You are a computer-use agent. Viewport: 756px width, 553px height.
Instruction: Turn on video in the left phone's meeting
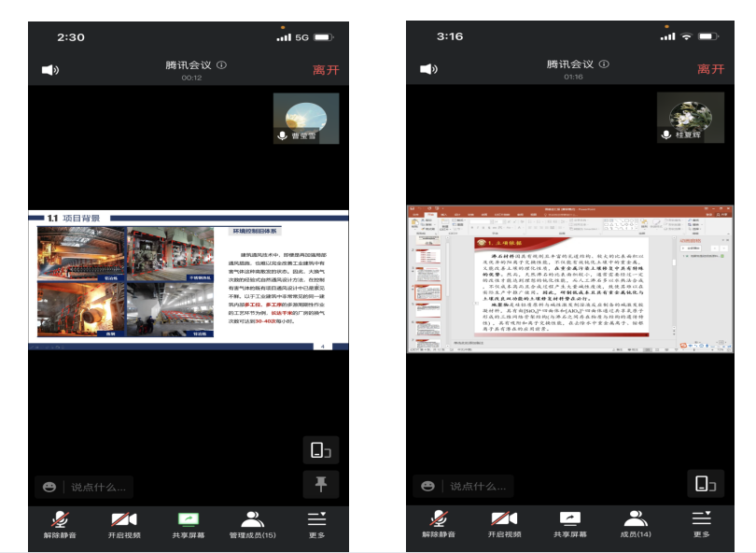point(124,524)
